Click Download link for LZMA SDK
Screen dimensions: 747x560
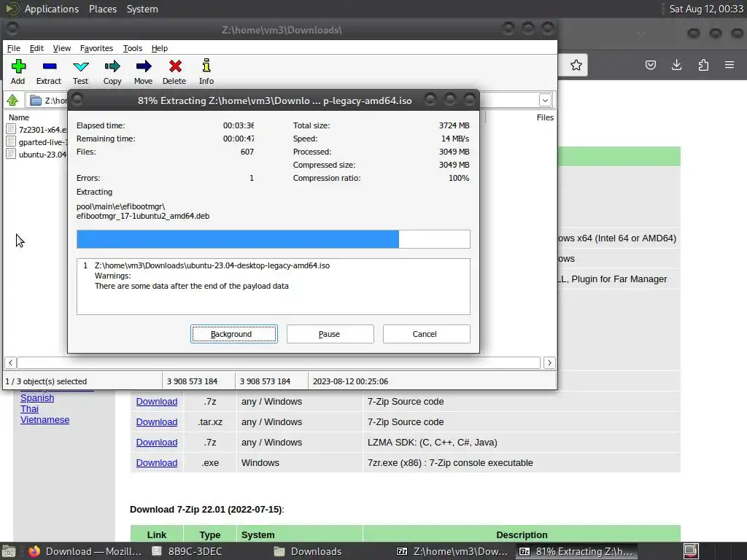tap(157, 443)
